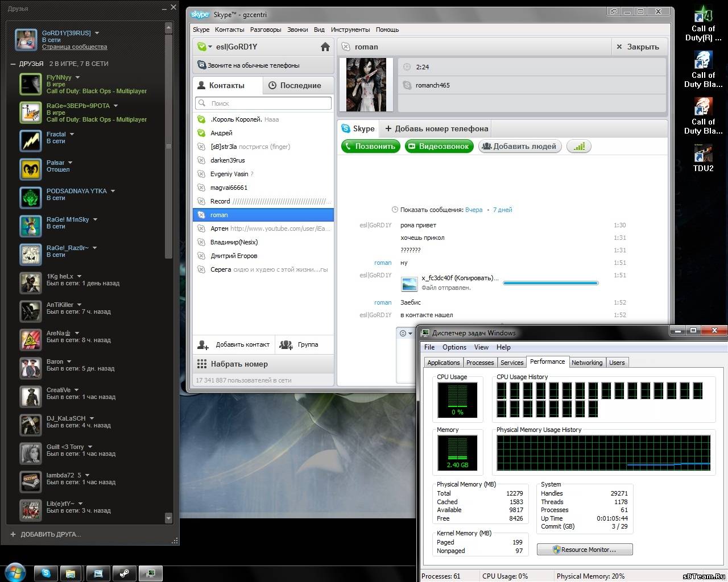
Task: Open the TDU2 desktop shortcut
Action: [x=703, y=158]
